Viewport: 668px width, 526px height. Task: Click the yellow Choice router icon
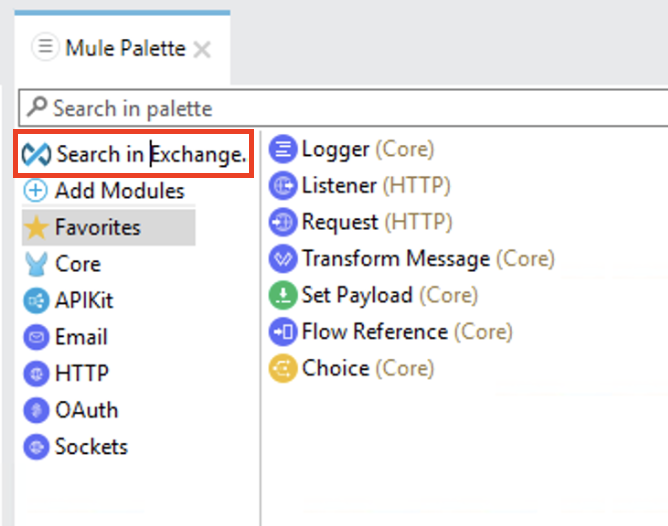click(282, 368)
